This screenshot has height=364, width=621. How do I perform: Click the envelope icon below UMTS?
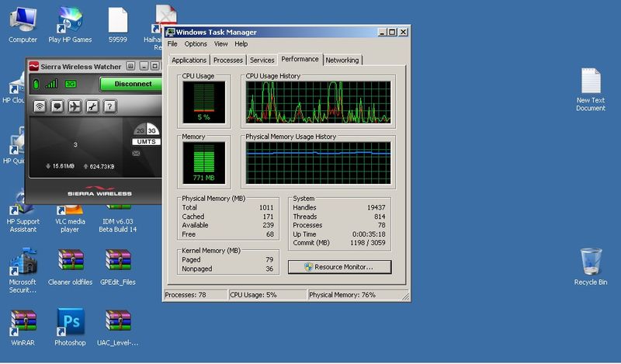(x=137, y=154)
